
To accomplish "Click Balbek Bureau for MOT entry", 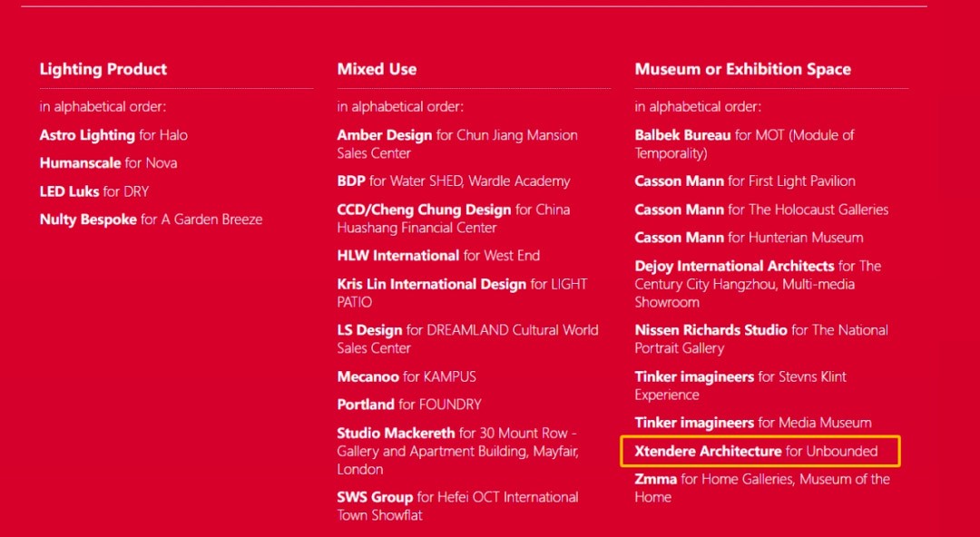I will tap(743, 136).
